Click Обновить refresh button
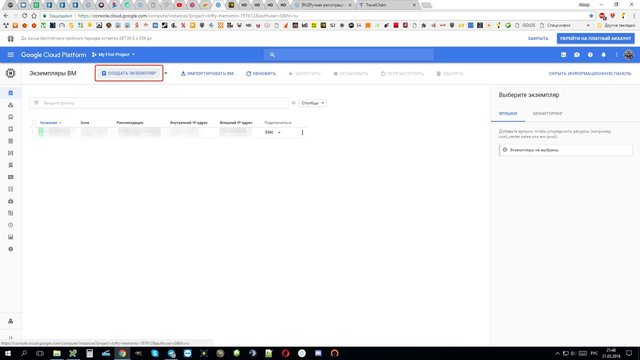This screenshot has width=640, height=360. click(261, 73)
